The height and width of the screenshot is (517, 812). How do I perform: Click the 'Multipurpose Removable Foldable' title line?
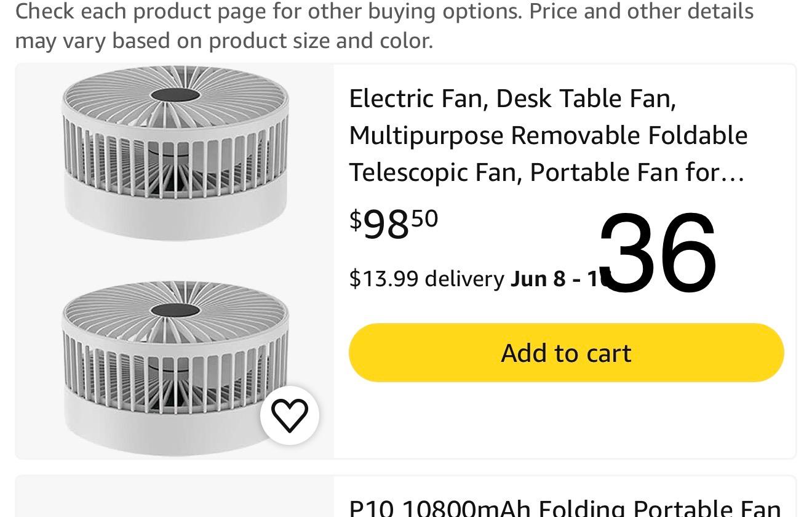coord(548,135)
